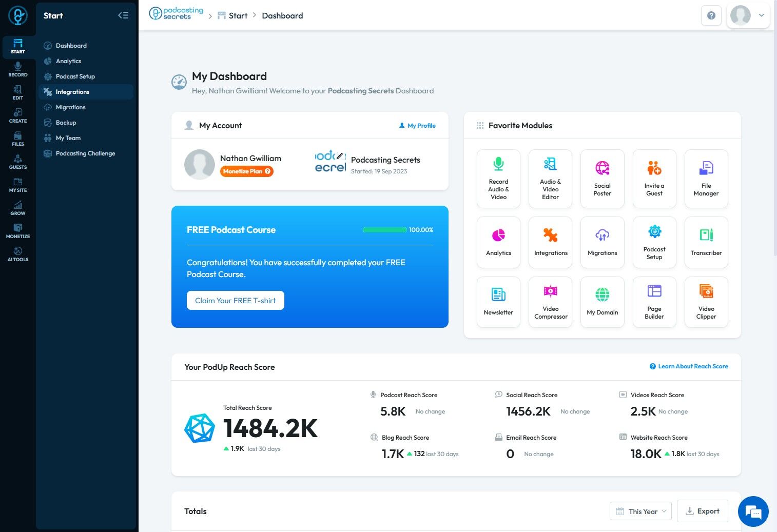The width and height of the screenshot is (777, 532).
Task: Open the Newsletter module
Action: pyautogui.click(x=498, y=302)
